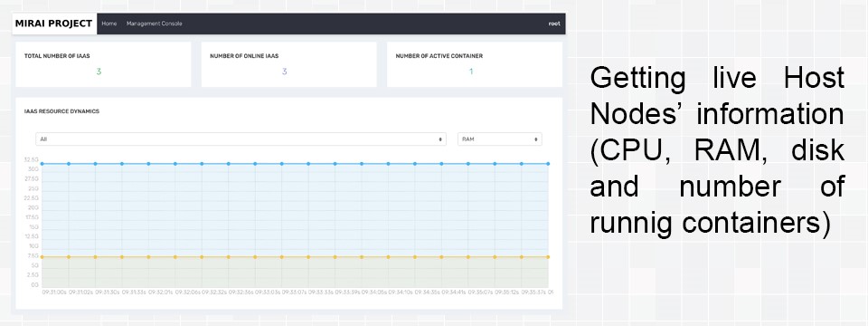Screen dimensions: 868x326
Task: Select the Number of Online IaaS card
Action: (289, 64)
